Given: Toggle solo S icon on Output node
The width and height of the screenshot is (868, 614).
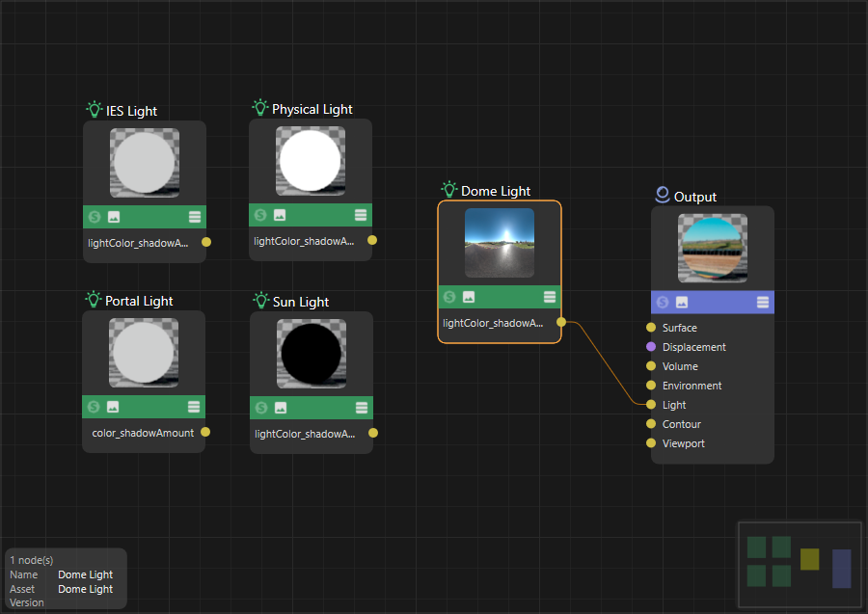Looking at the screenshot, I should pos(663,303).
